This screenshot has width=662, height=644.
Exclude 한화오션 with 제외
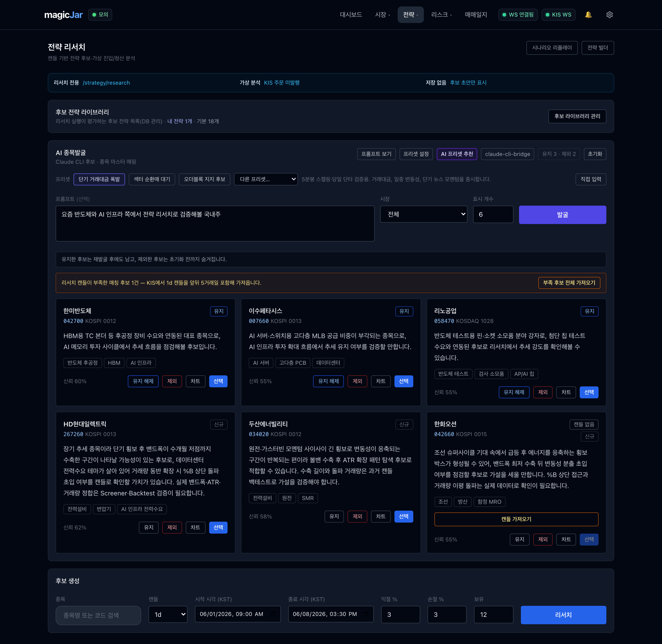543,540
